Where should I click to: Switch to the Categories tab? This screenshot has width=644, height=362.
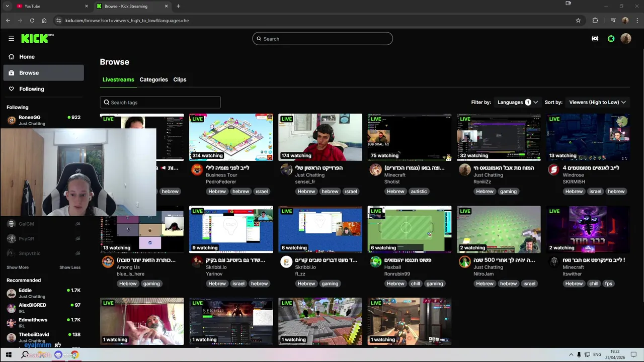point(153,79)
